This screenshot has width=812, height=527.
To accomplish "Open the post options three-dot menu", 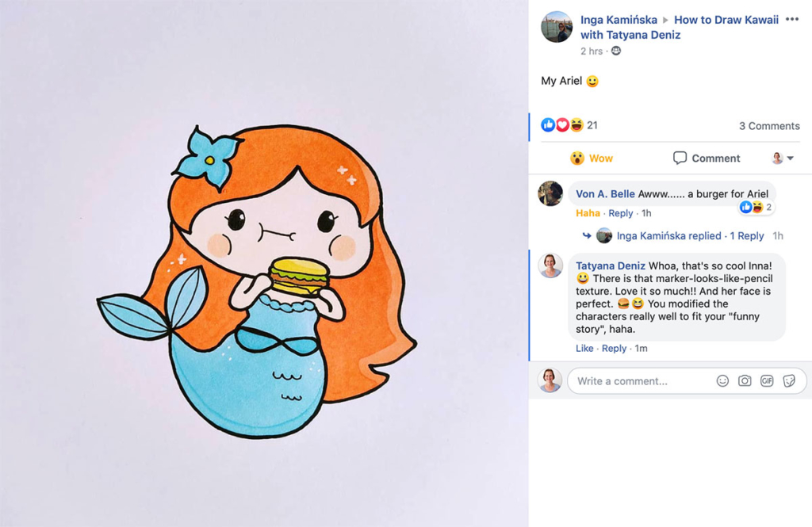I will [x=791, y=20].
